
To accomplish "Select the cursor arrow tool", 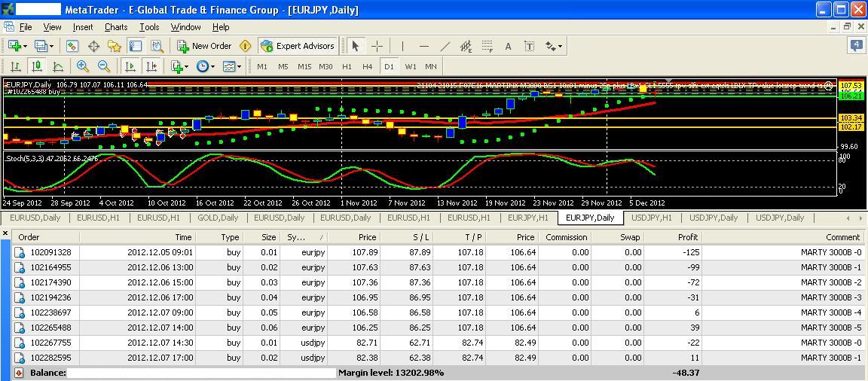I will click(356, 46).
